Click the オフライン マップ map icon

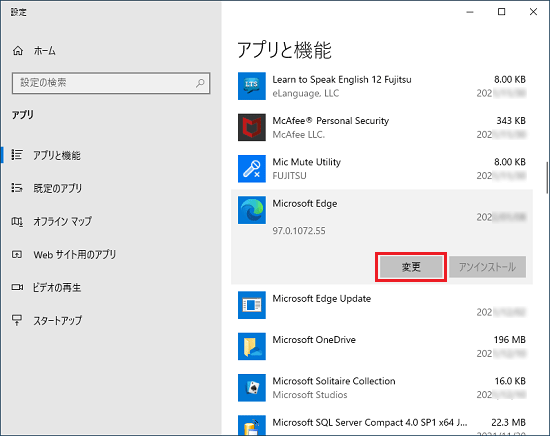point(17,221)
